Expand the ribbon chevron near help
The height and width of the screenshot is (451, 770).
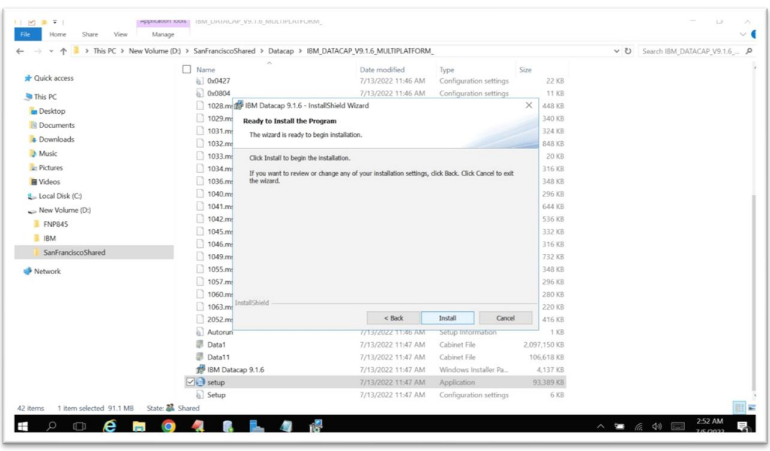coord(742,34)
